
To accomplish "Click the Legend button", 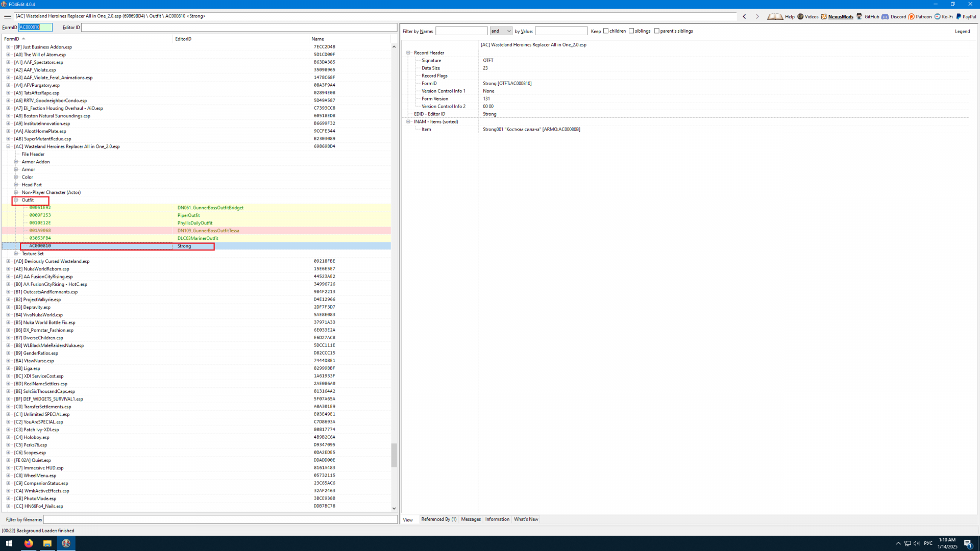I will [962, 31].
